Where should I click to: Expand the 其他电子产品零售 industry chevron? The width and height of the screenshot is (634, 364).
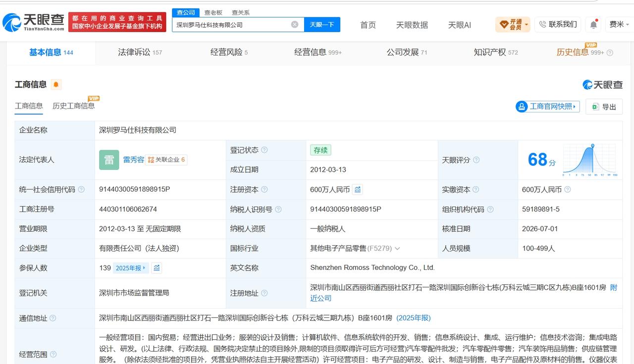(x=397, y=249)
